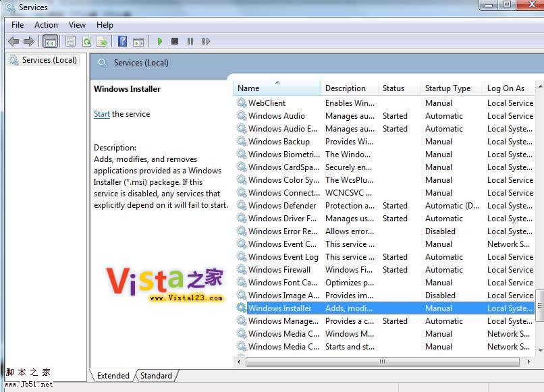Switch to the Standard tab
The height and width of the screenshot is (392, 544).
(156, 376)
